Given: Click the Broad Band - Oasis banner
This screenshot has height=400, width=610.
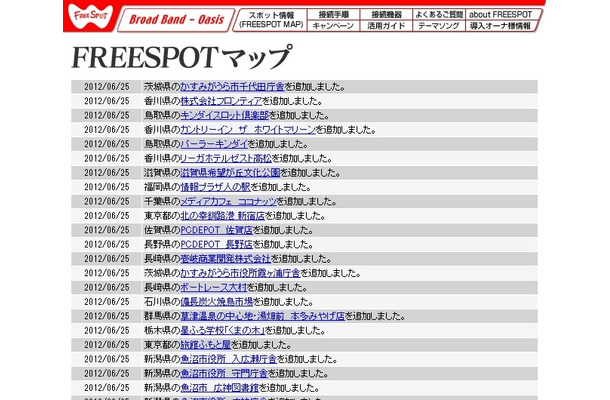Looking at the screenshot, I should click(x=176, y=19).
